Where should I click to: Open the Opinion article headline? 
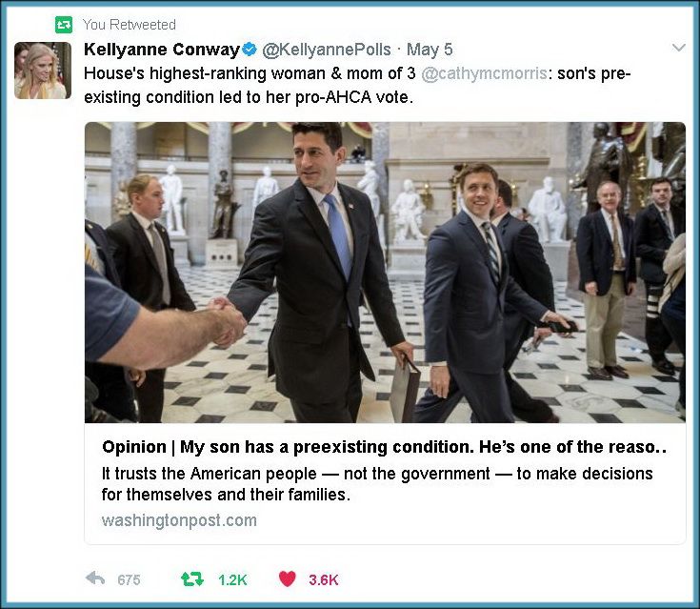(385, 447)
